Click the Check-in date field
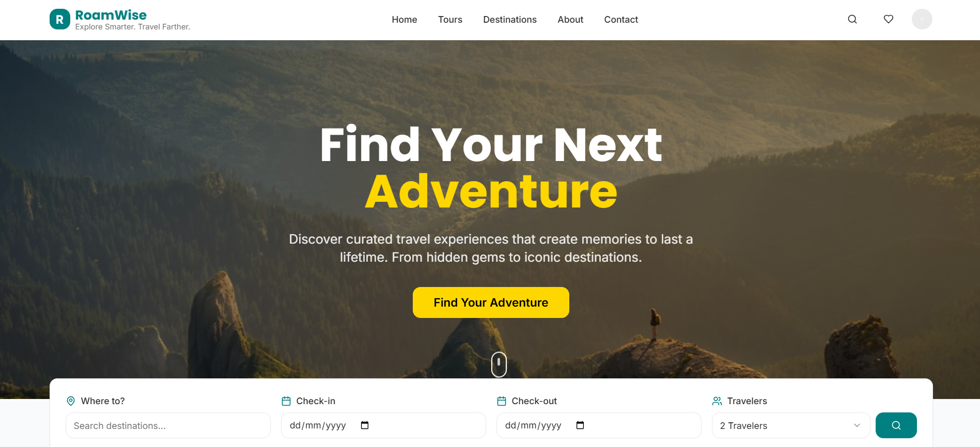Viewport: 980px width, 447px height. click(383, 425)
